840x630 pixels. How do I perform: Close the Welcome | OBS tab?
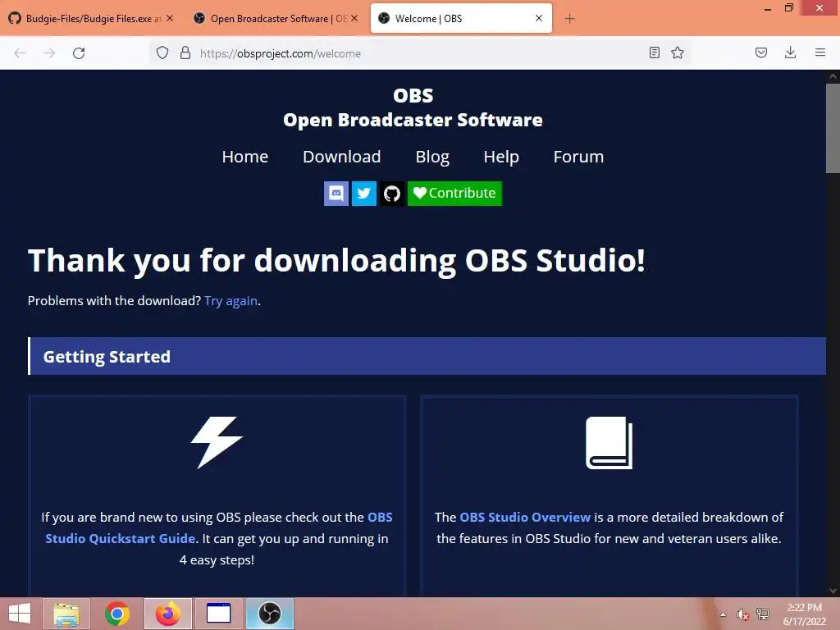coord(539,18)
